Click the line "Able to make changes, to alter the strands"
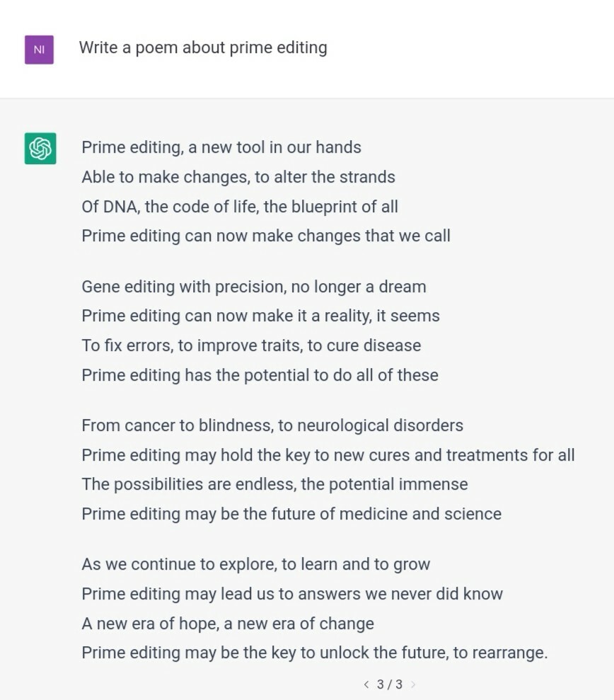 (x=238, y=177)
